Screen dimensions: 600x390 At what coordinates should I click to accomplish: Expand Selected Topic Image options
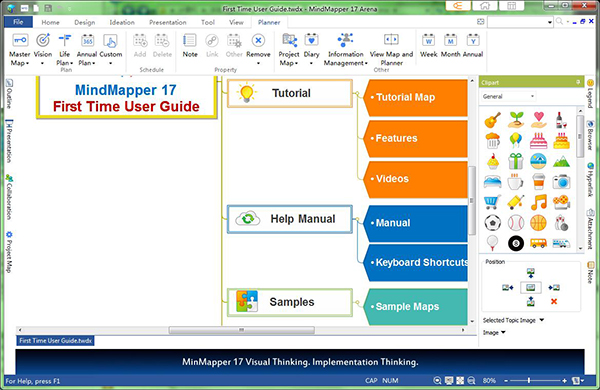541,320
